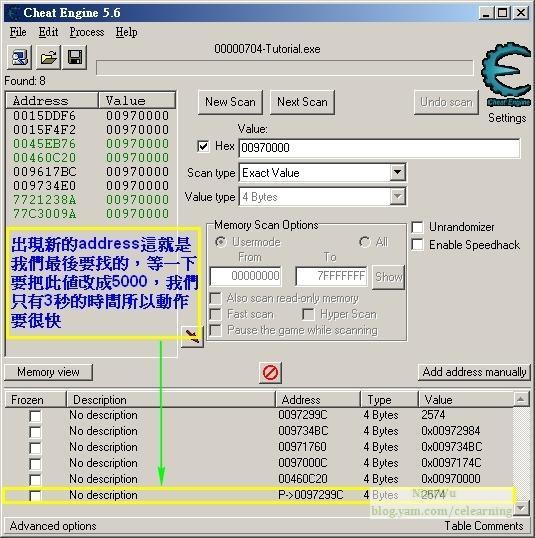Click the red no-entry clear list icon
This screenshot has height=538, width=535.
click(270, 373)
